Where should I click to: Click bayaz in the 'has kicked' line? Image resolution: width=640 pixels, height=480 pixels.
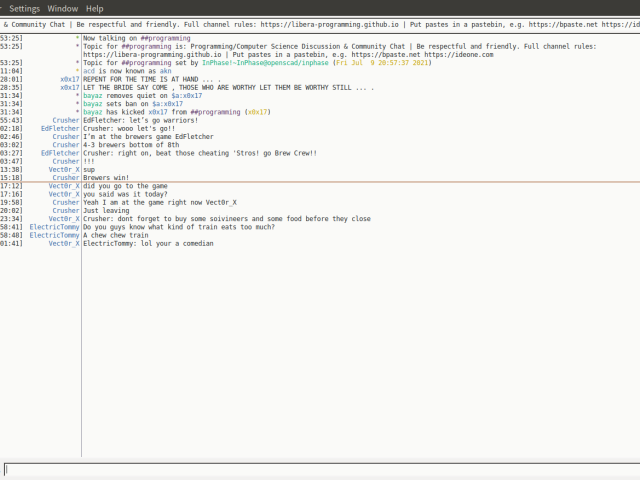(x=93, y=112)
